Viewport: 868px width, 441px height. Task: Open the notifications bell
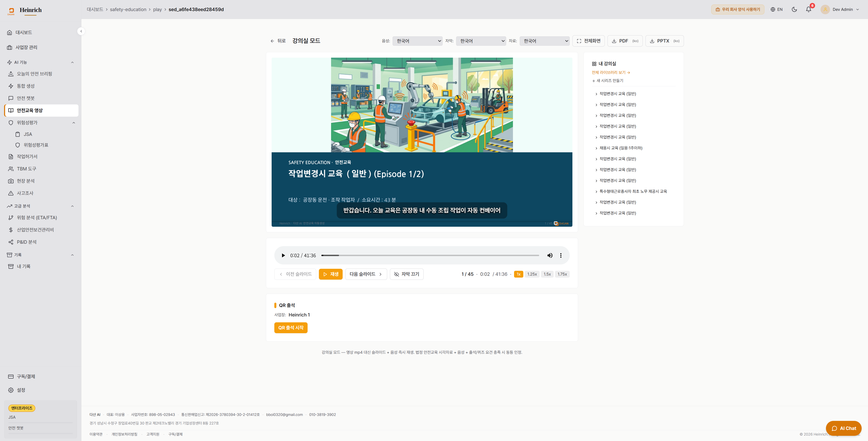[808, 9]
